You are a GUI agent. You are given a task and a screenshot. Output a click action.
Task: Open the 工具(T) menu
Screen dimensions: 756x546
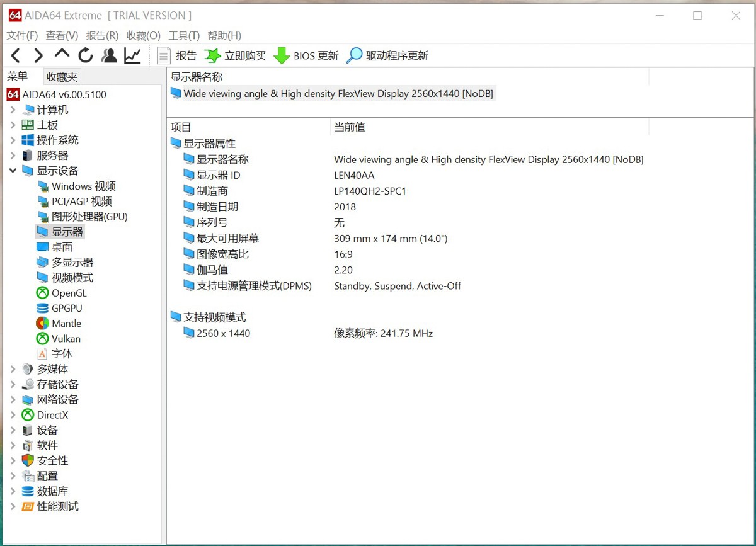(x=184, y=36)
